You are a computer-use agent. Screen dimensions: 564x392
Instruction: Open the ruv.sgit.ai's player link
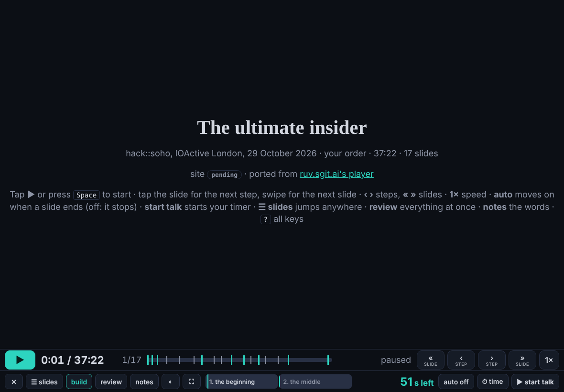(336, 174)
